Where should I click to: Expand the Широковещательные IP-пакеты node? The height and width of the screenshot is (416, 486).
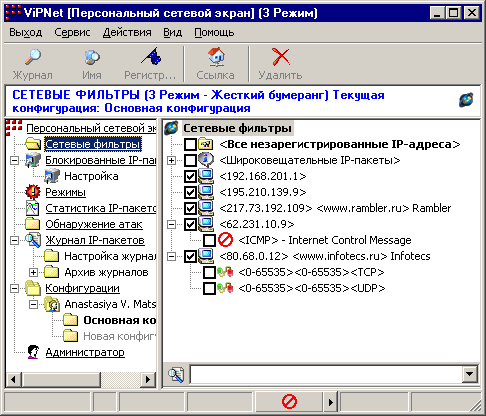pyautogui.click(x=171, y=160)
